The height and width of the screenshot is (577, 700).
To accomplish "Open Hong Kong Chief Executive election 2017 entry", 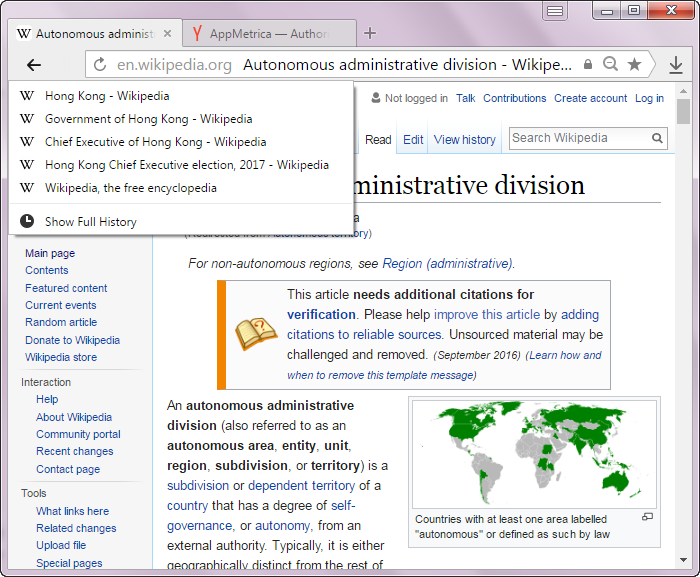I will 181,165.
